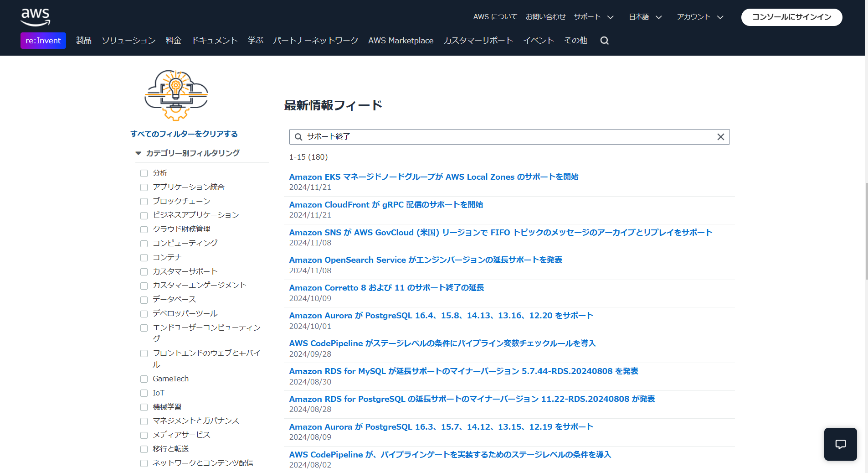Open the chat support widget icon
Screen dimensions: 868x473
[840, 444]
